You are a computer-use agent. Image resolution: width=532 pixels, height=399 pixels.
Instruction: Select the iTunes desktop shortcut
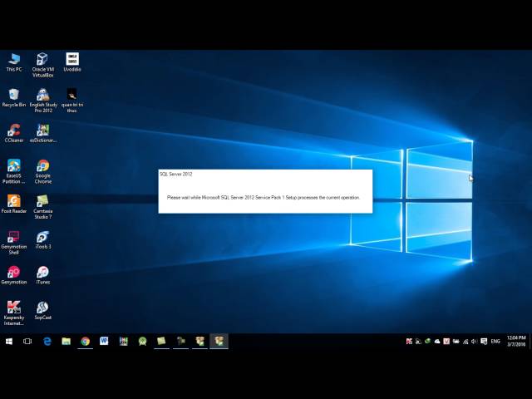42,275
